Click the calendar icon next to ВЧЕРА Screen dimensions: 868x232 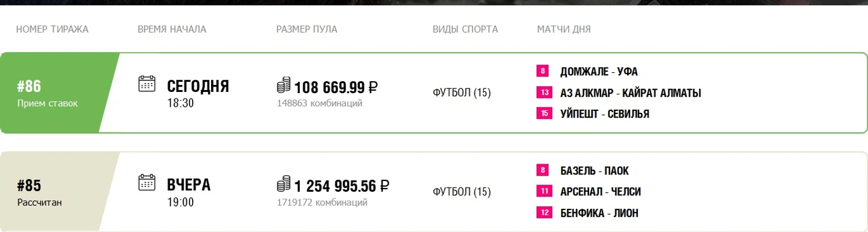[146, 182]
